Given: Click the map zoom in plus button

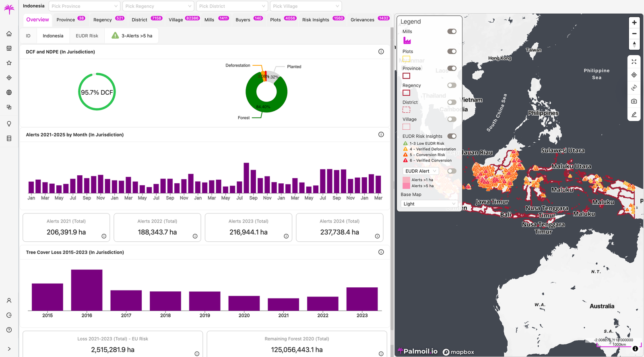Looking at the screenshot, I should pos(634,23).
